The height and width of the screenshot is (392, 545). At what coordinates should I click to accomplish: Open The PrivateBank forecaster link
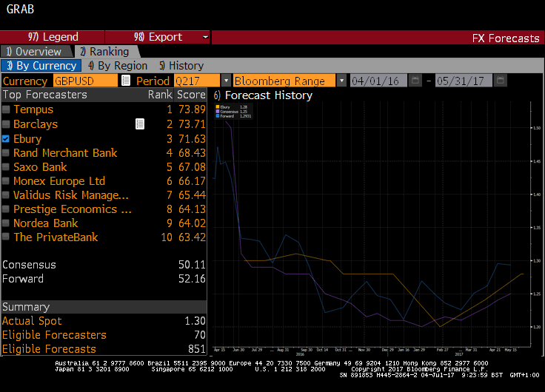[56, 237]
